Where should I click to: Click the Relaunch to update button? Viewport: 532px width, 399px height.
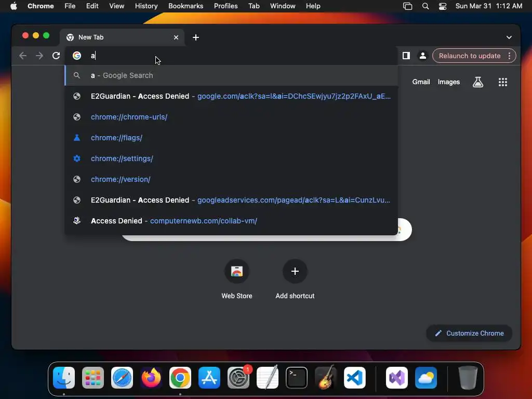coord(469,56)
